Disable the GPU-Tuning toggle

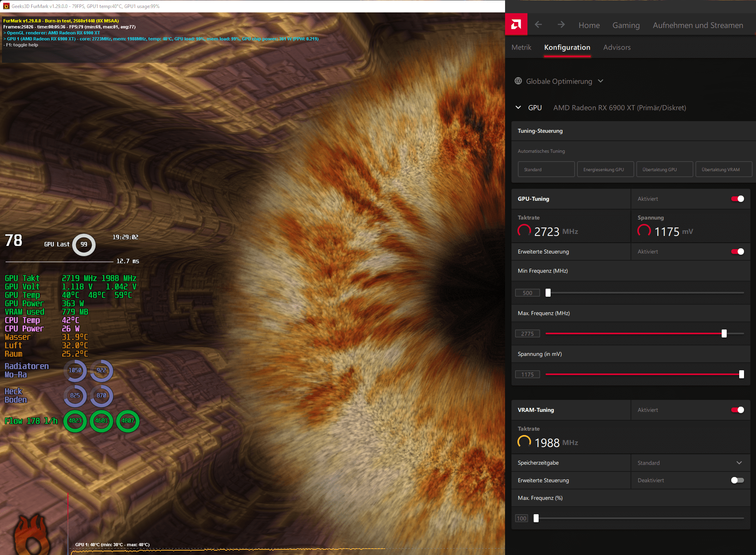[x=738, y=199]
